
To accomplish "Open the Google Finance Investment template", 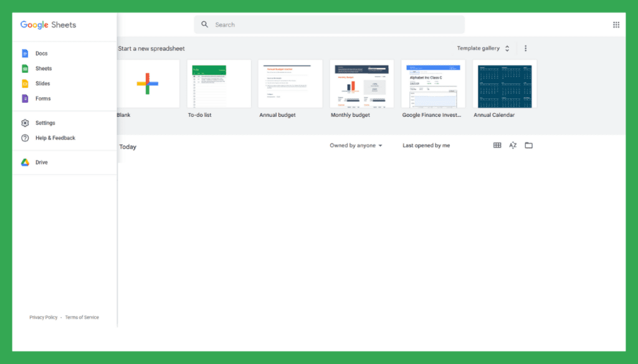I will tap(433, 83).
